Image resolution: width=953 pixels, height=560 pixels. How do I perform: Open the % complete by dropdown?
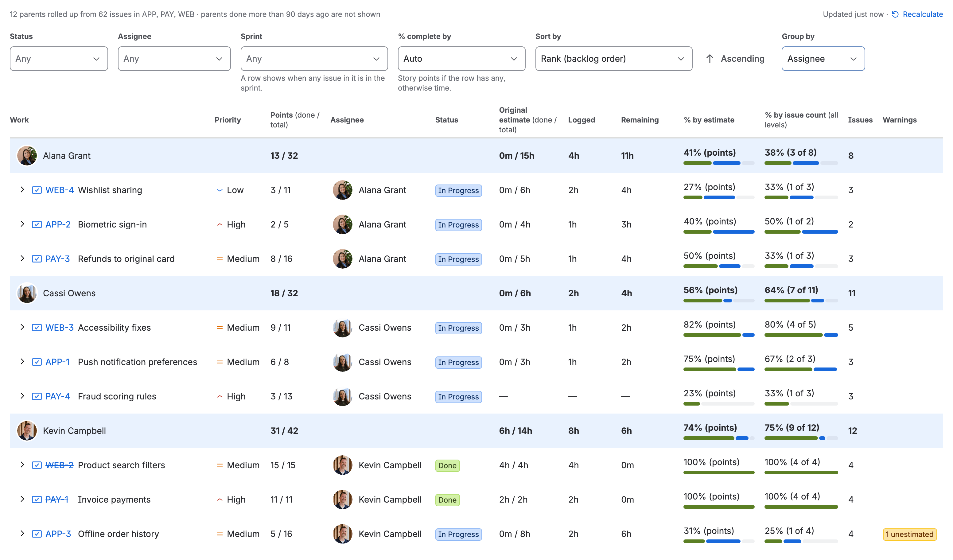pos(461,59)
